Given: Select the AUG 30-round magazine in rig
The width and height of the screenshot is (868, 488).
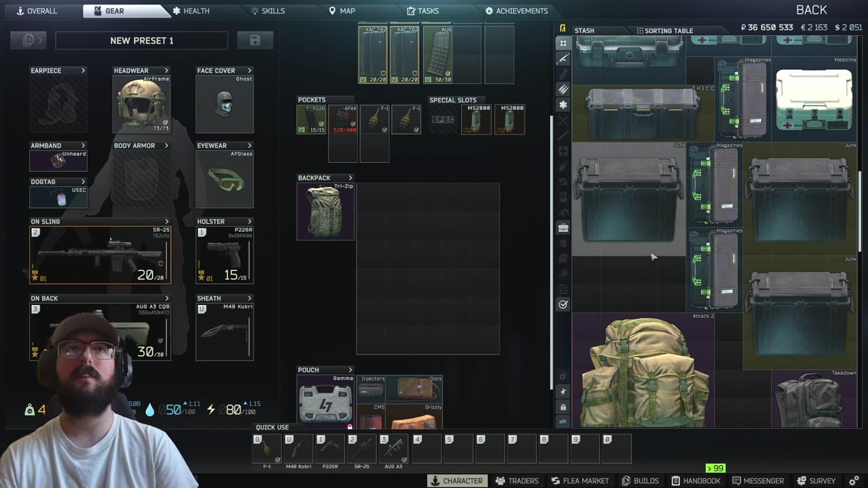Looking at the screenshot, I should [438, 54].
